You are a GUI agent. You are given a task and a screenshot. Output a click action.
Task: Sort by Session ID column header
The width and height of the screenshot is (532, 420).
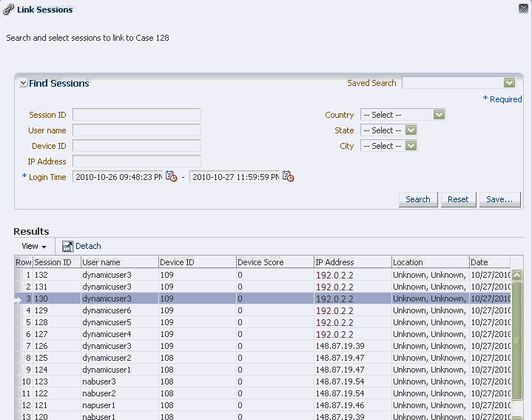[x=57, y=262]
